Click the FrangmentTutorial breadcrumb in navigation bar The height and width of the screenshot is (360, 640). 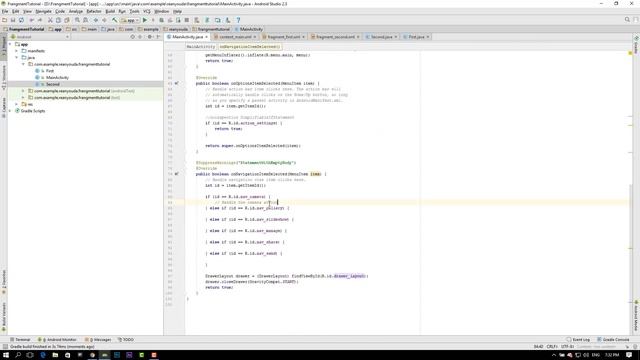point(24,29)
